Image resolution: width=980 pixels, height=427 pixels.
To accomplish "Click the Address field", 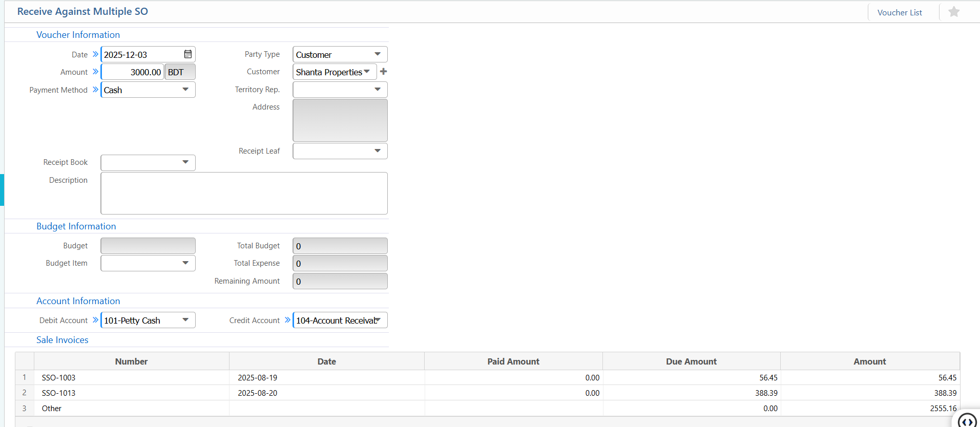I will 340,120.
